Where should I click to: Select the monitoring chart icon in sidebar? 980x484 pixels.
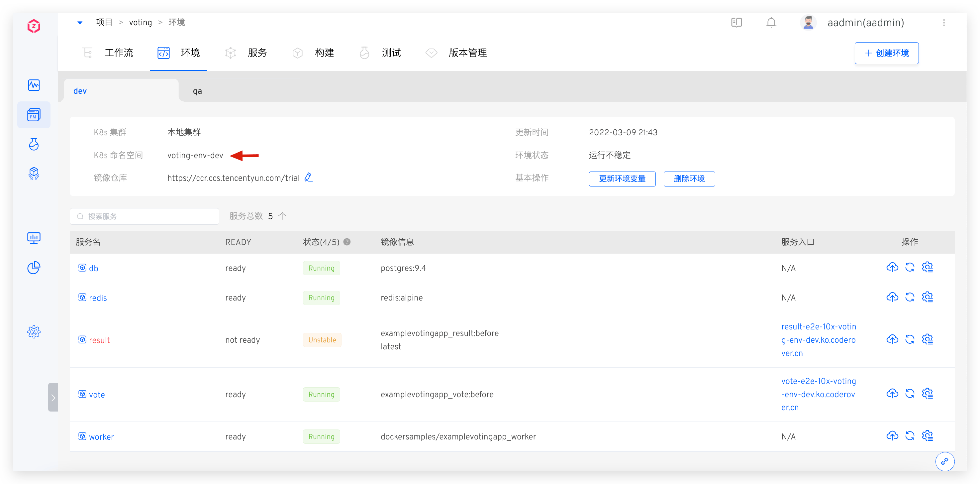click(34, 85)
